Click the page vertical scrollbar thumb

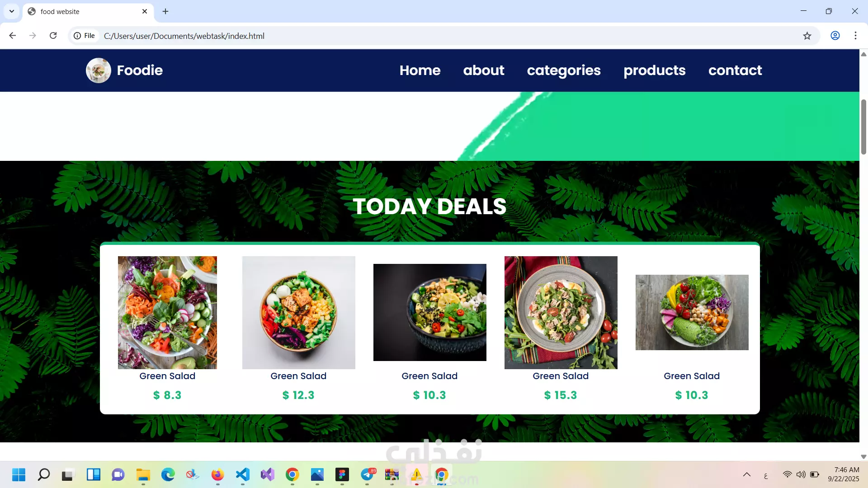(863, 127)
